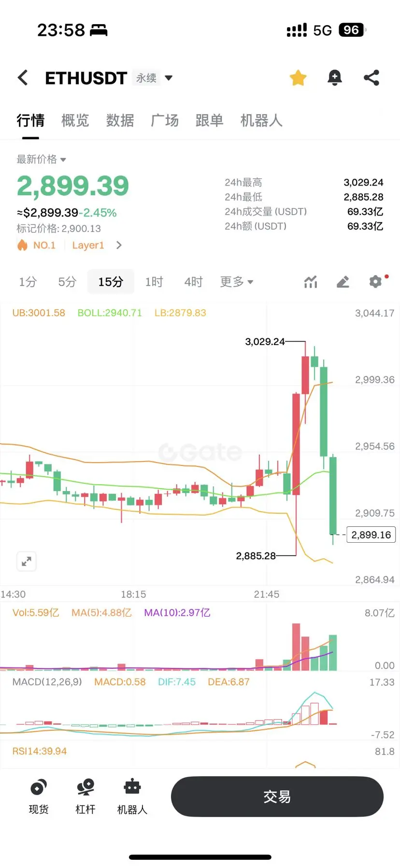The width and height of the screenshot is (400, 868).
Task: Open chart settings gear icon
Action: tap(376, 282)
